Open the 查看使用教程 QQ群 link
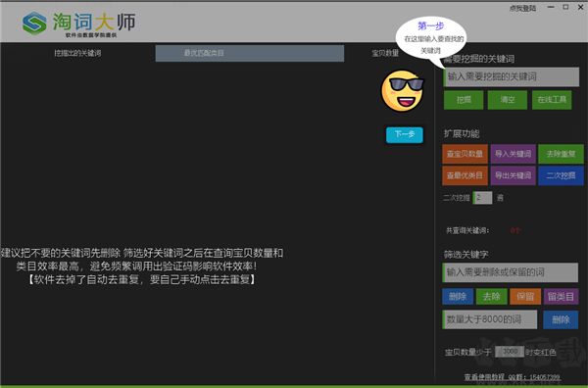588x388 pixels. (x=513, y=377)
